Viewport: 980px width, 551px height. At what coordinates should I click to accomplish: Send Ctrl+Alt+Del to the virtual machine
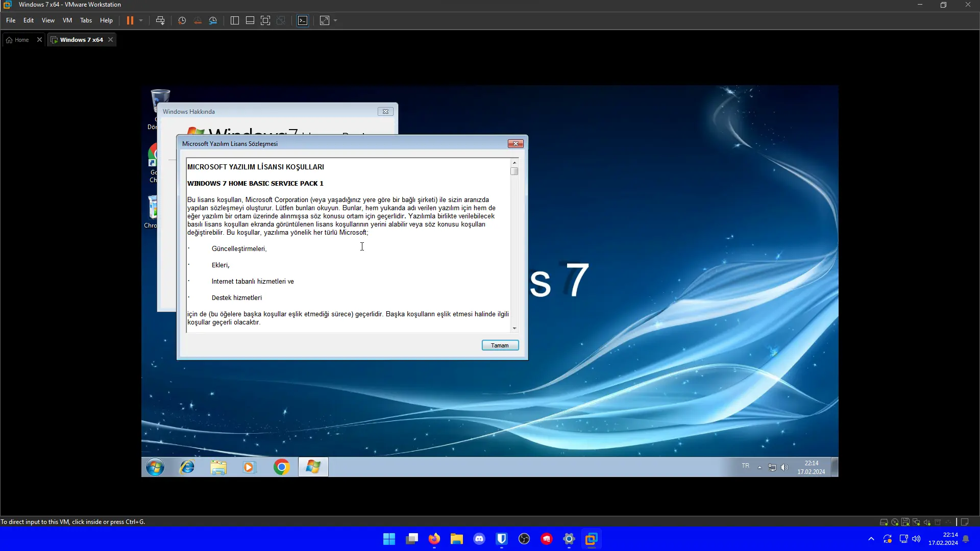click(160, 20)
